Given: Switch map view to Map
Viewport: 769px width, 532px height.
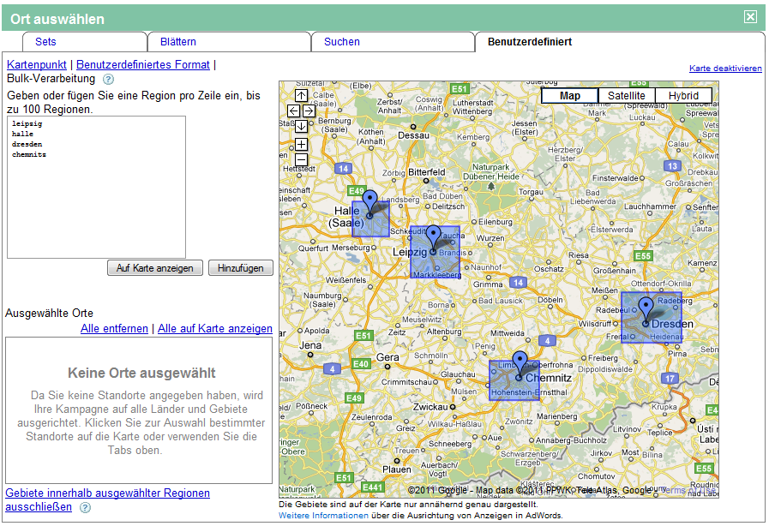Looking at the screenshot, I should click(x=570, y=96).
